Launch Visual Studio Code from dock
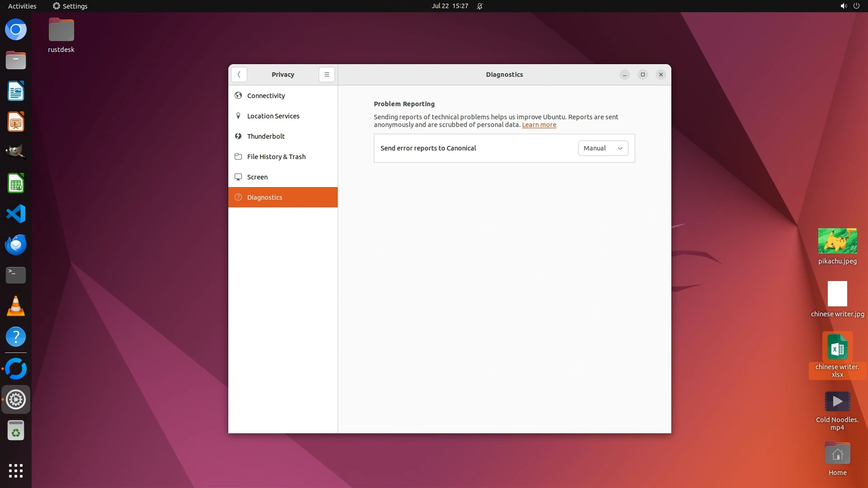868x488 pixels. click(x=16, y=214)
